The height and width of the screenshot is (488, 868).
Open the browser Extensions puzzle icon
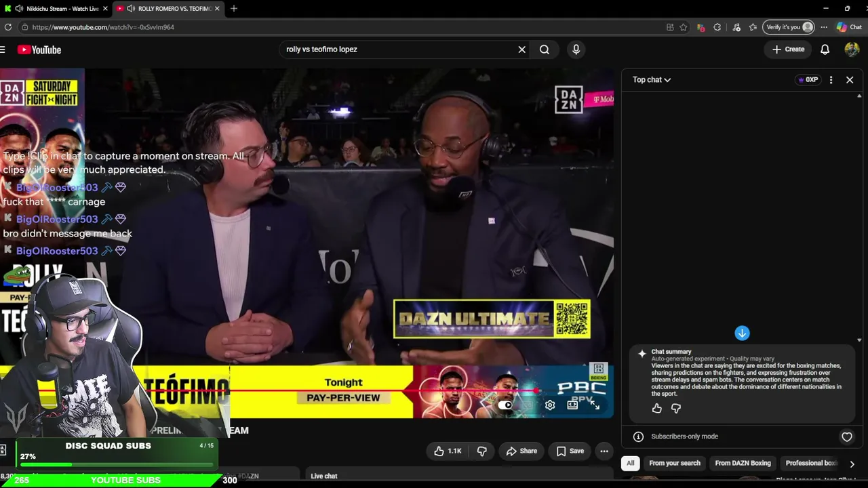(x=717, y=27)
